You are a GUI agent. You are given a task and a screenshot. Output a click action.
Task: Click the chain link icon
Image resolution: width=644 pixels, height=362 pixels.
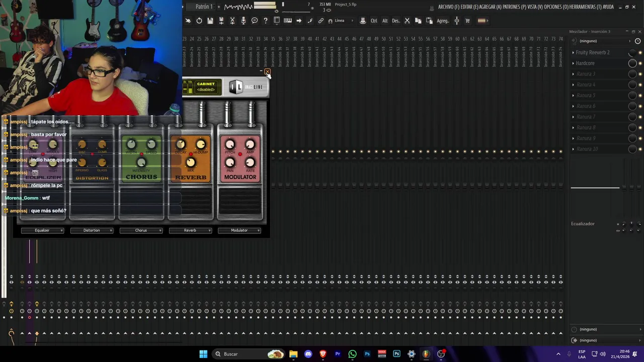pyautogui.click(x=321, y=21)
